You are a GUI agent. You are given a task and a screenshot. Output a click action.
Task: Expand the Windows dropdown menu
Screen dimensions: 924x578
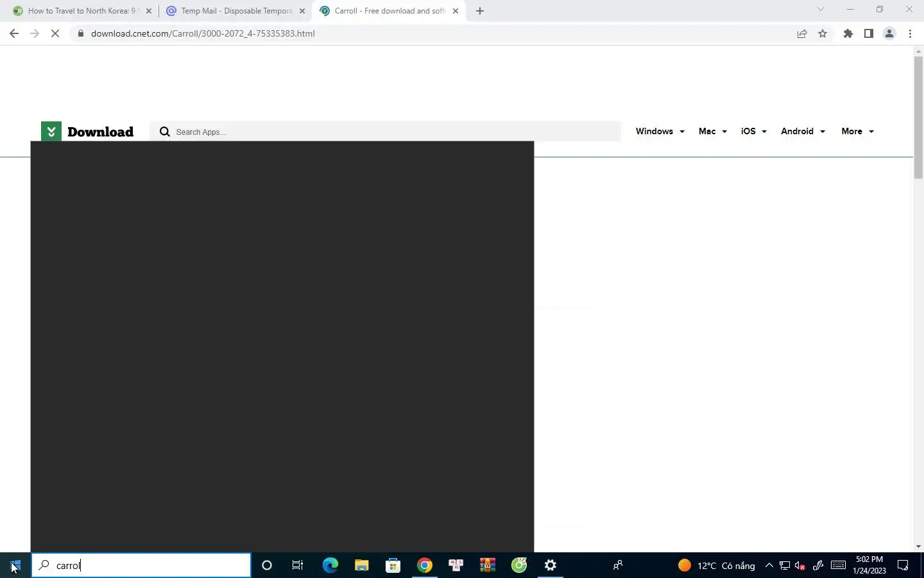660,131
